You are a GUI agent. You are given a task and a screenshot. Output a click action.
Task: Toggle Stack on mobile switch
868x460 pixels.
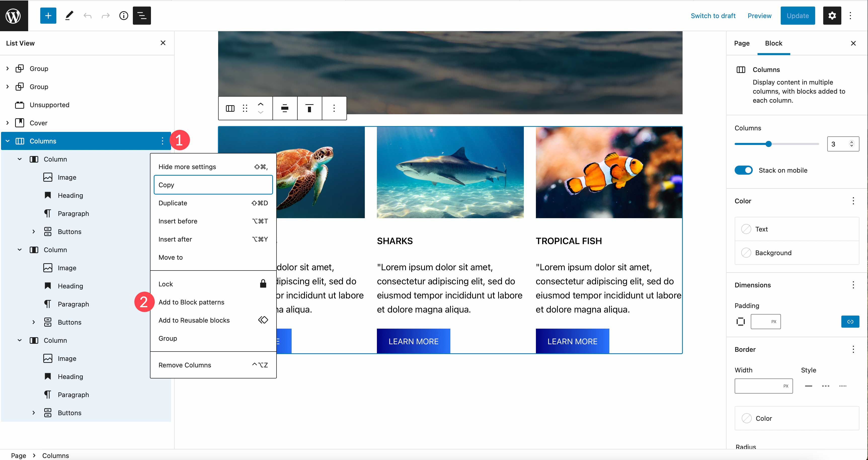(744, 170)
